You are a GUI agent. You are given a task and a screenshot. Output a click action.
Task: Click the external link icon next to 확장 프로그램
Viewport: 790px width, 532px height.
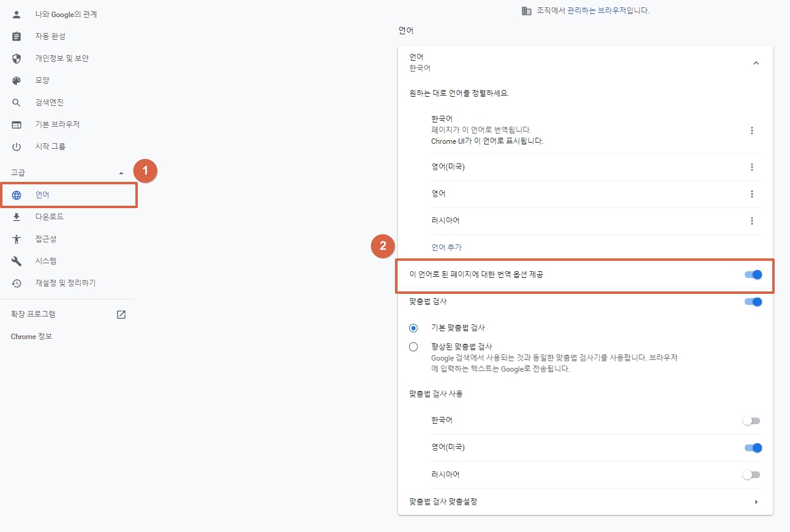pos(121,315)
